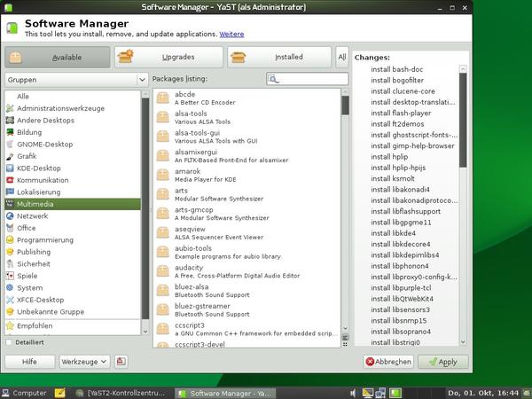
Task: Select the System group
Action: pyautogui.click(x=73, y=287)
